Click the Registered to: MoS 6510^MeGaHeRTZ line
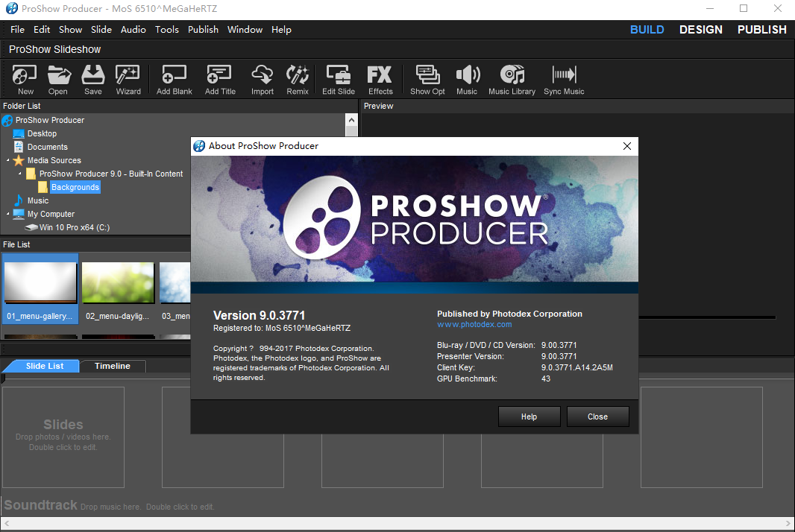This screenshot has height=532, width=795. pyautogui.click(x=282, y=329)
